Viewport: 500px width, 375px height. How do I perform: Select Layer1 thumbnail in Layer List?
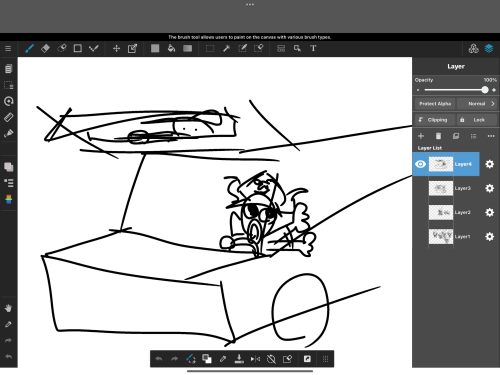coord(441,236)
